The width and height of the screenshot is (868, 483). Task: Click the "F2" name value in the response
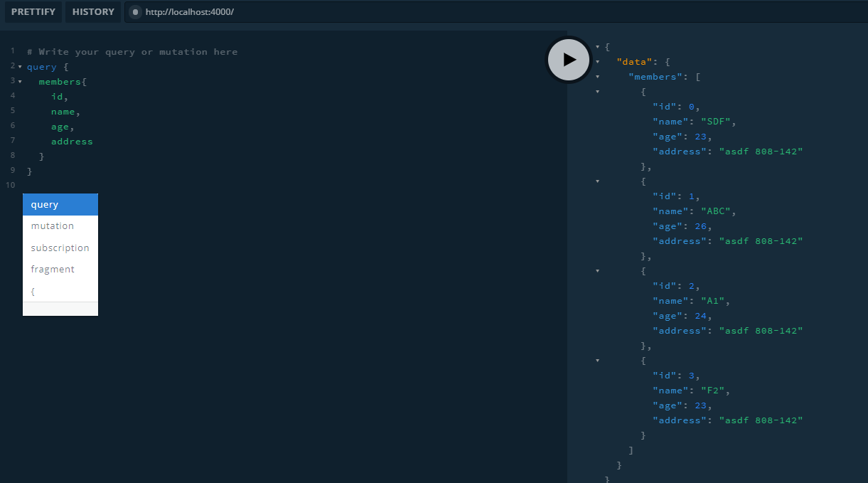pos(712,391)
